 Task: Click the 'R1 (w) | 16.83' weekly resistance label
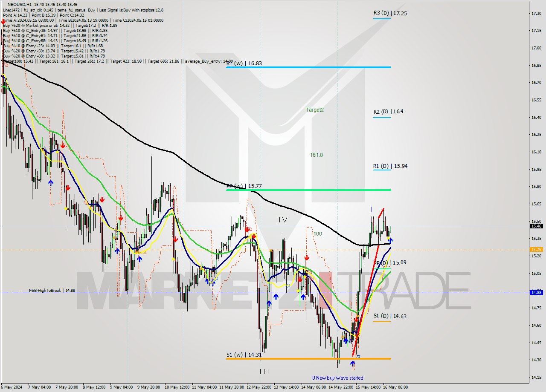pyautogui.click(x=244, y=63)
